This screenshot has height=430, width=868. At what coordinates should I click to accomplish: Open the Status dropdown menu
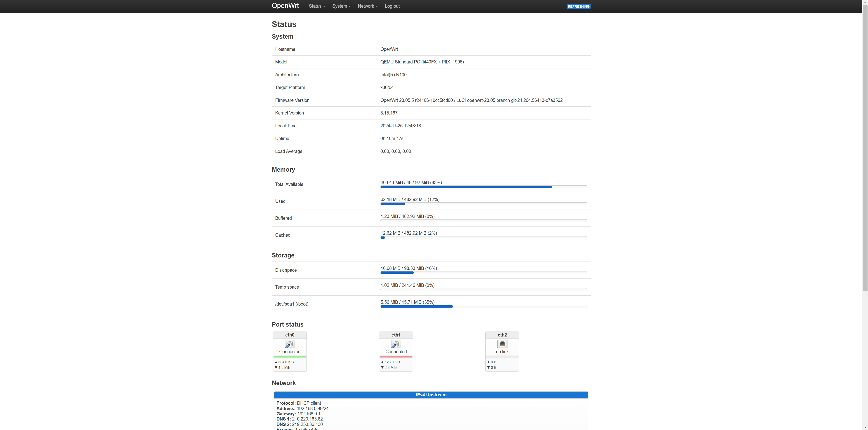click(317, 6)
